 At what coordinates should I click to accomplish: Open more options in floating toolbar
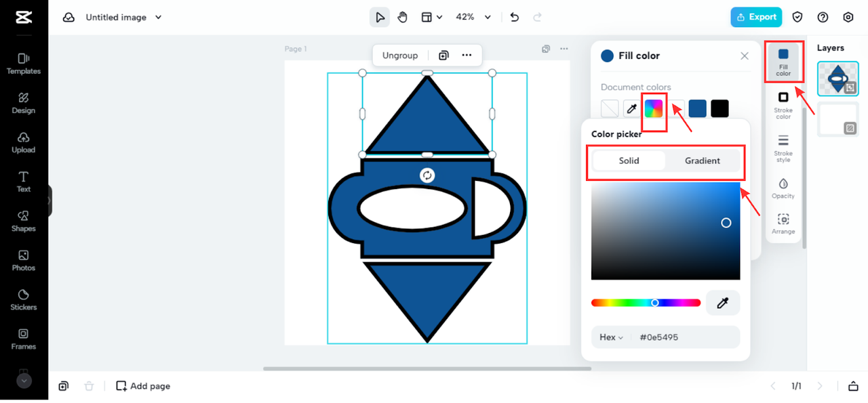[467, 56]
